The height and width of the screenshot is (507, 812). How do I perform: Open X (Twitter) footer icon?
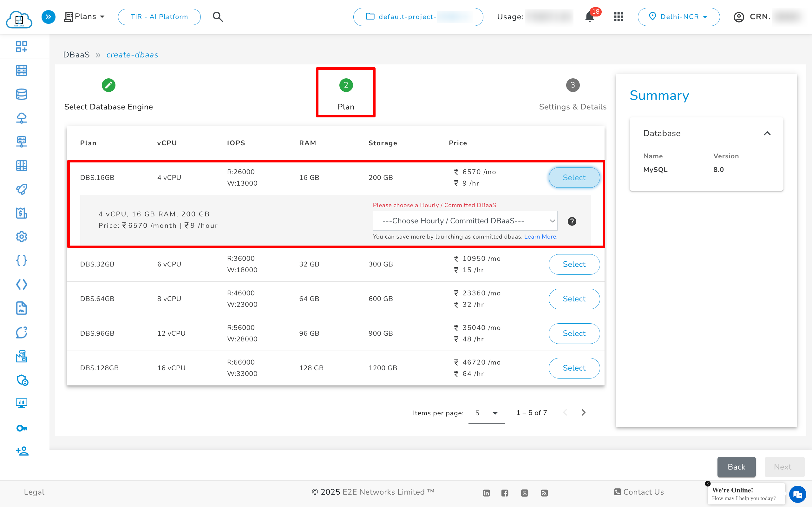tap(524, 493)
